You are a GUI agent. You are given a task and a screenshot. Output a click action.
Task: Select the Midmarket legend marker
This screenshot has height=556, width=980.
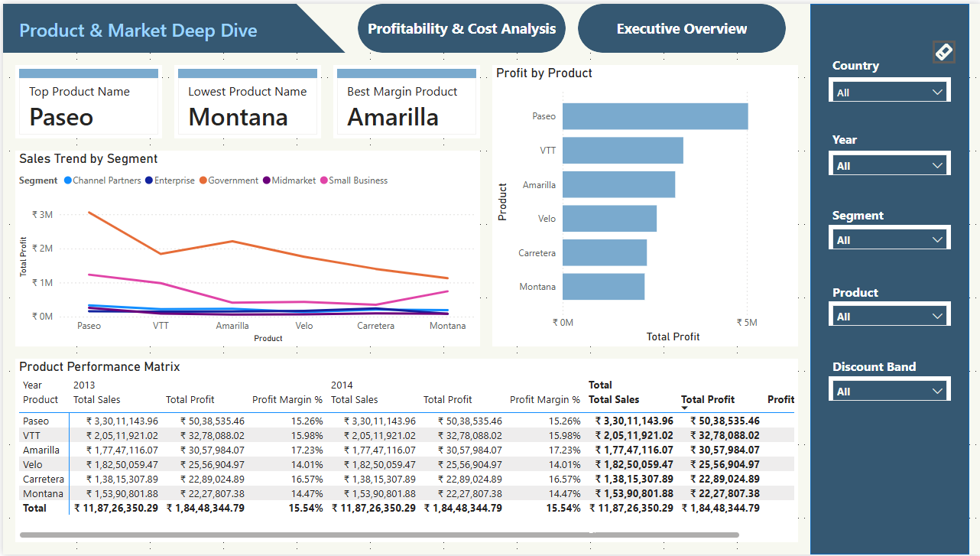point(267,180)
